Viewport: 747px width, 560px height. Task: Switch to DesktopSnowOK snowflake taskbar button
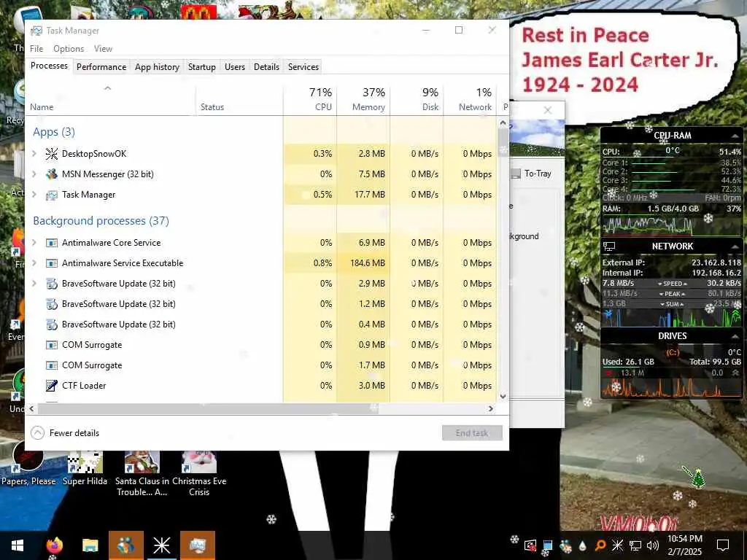(x=161, y=545)
